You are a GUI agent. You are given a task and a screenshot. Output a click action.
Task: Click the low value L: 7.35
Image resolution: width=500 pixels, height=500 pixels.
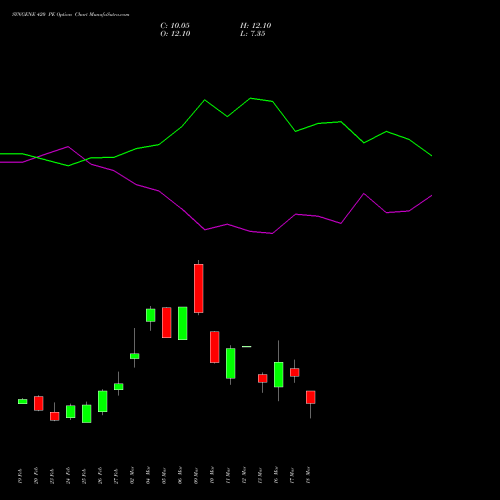pos(253,34)
